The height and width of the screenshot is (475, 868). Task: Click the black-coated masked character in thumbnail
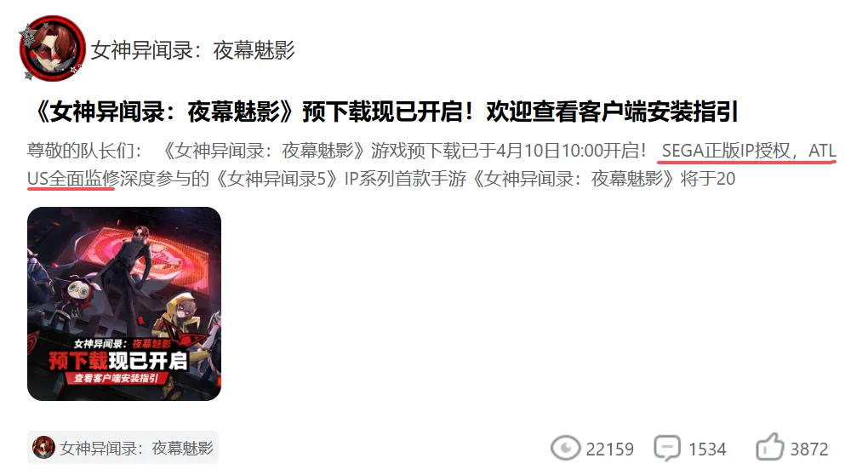coord(134,277)
